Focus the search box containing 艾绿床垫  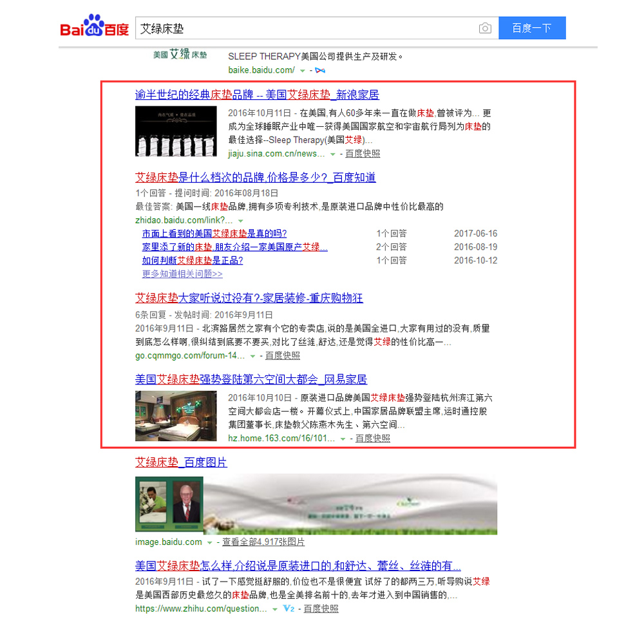[317, 28]
